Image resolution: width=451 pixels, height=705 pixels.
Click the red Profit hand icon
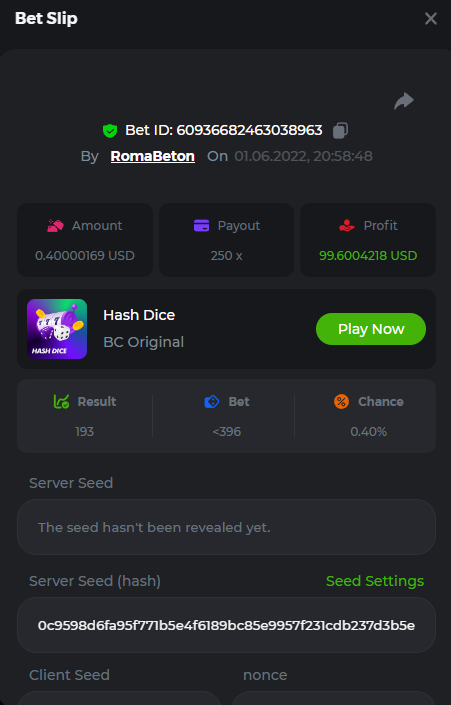(347, 226)
